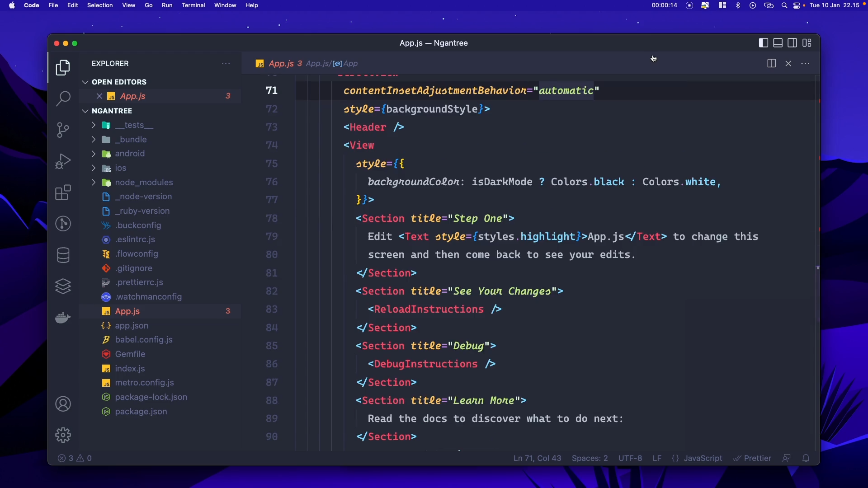Toggle the primary side bar visibility

click(763, 43)
